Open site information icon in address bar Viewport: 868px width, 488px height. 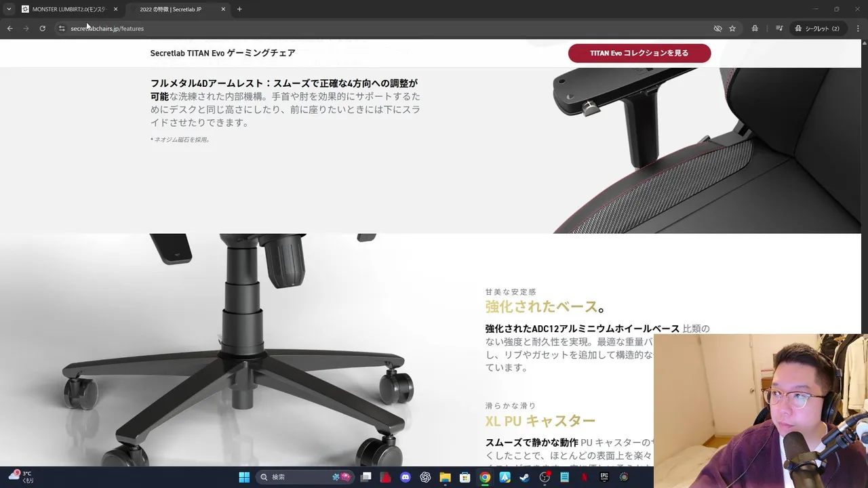62,28
